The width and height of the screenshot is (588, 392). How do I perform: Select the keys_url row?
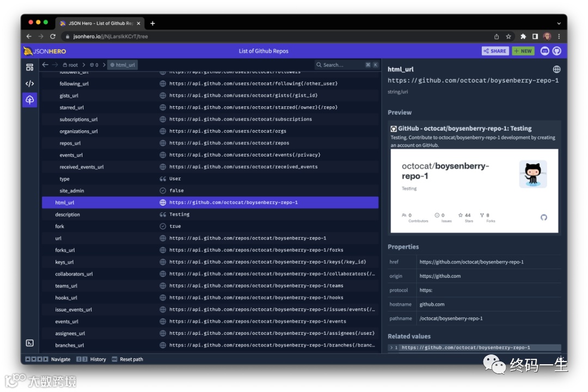(x=210, y=262)
